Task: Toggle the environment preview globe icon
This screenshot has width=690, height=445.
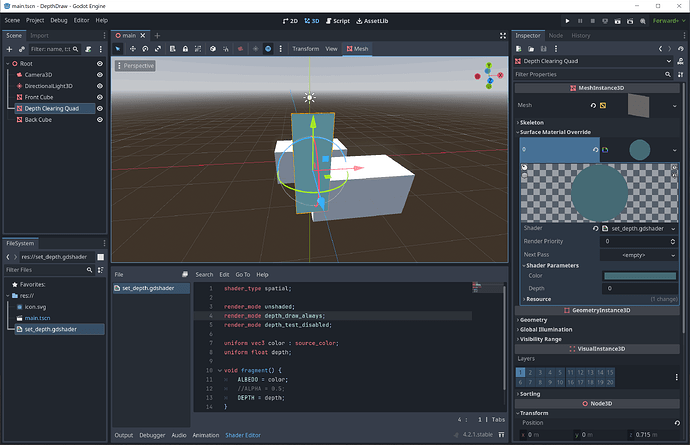Action: point(268,49)
